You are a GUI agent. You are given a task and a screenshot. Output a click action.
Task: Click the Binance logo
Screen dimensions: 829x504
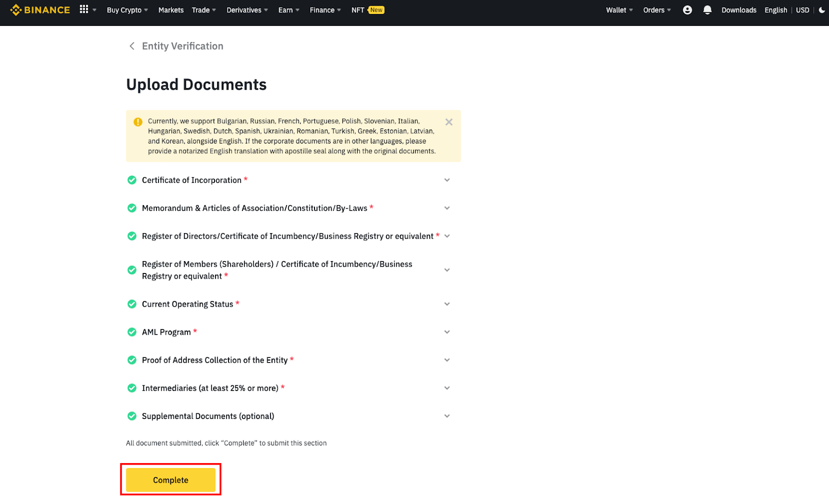(x=40, y=10)
